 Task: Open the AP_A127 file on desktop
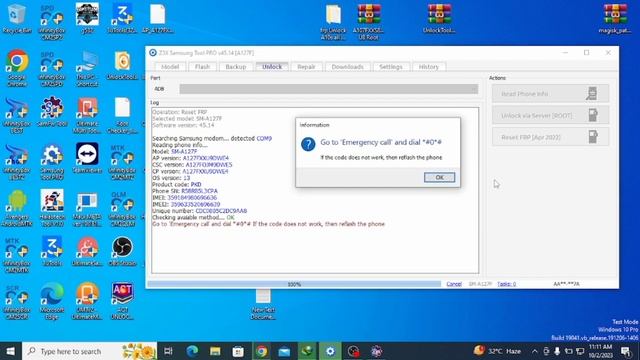157,19
